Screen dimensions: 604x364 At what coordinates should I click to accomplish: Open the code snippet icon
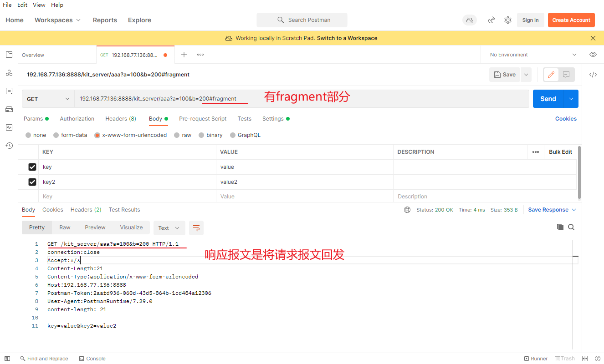pos(593,75)
